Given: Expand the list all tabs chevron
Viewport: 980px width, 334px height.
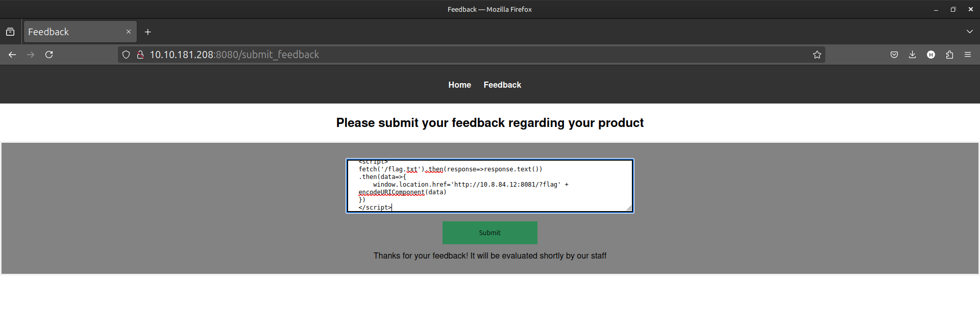Looking at the screenshot, I should [969, 32].
